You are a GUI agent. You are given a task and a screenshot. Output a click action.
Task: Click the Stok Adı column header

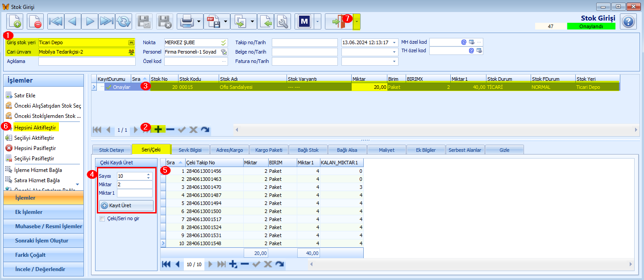tap(252, 79)
